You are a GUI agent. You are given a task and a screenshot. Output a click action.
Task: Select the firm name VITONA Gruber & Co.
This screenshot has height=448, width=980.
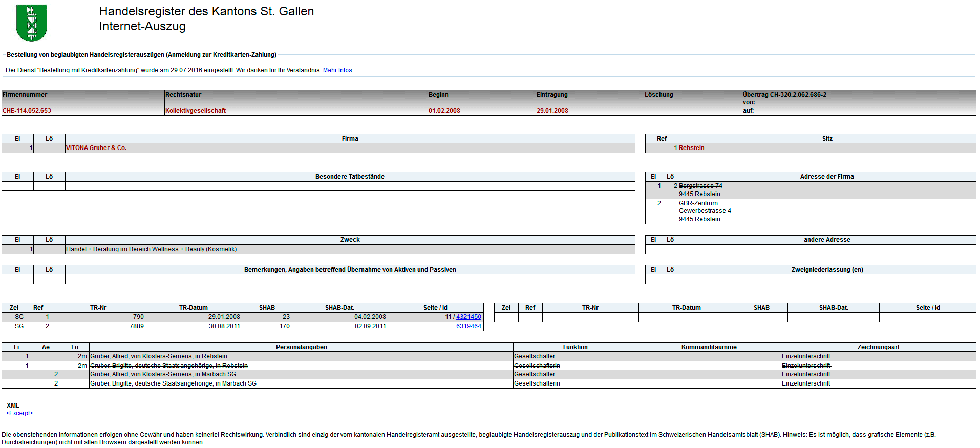(96, 148)
